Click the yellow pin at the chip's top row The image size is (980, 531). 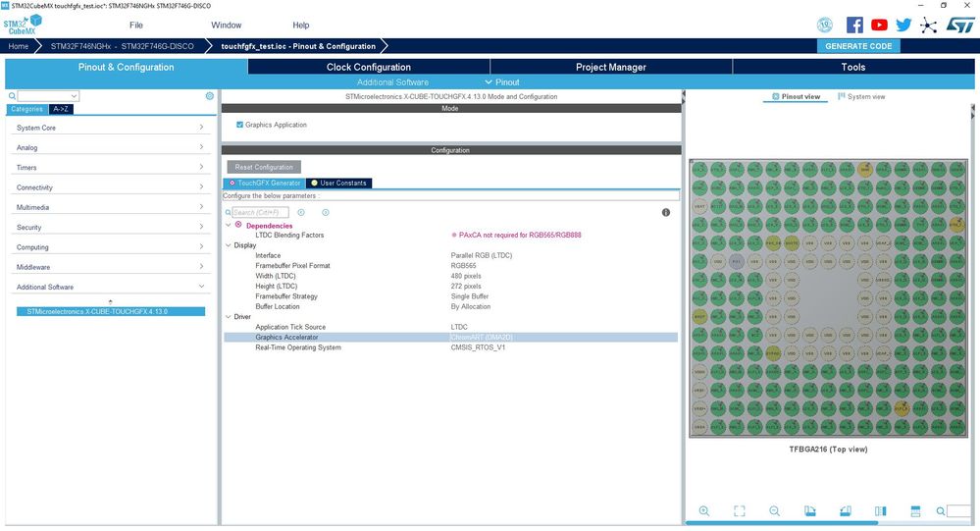pos(864,169)
